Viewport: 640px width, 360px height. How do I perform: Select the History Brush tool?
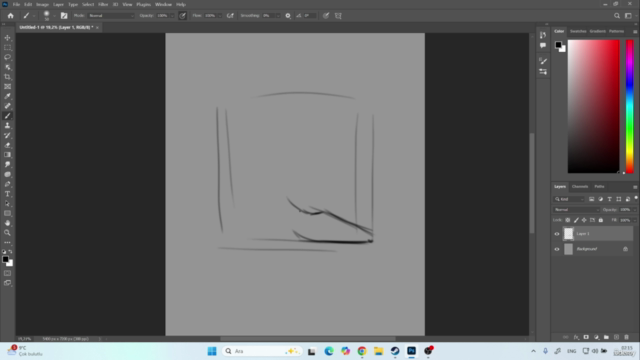point(7,136)
